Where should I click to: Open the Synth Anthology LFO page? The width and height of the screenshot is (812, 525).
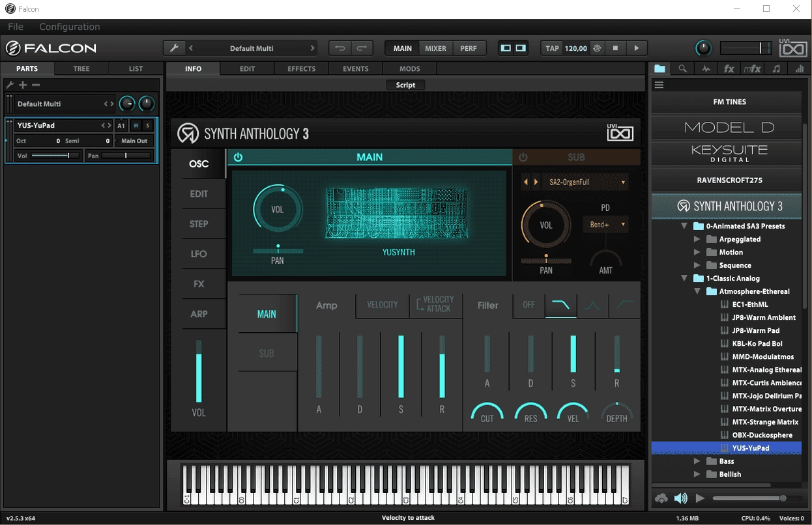[199, 254]
